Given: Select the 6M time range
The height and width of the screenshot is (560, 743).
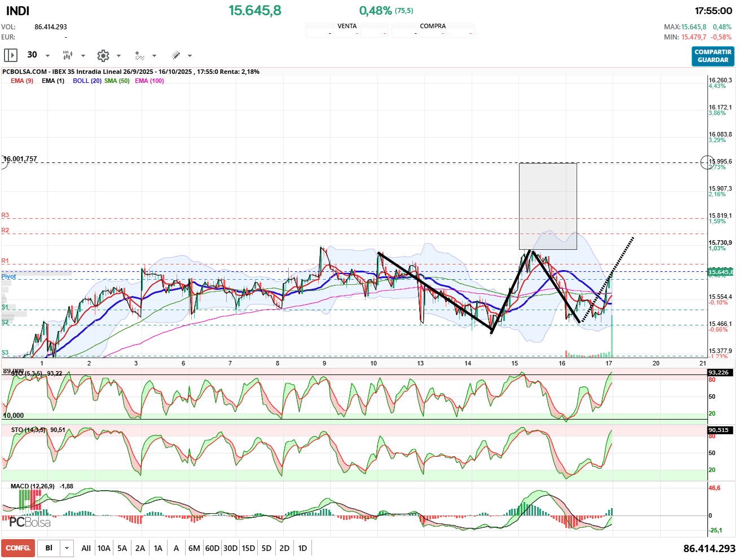Looking at the screenshot, I should click(194, 548).
